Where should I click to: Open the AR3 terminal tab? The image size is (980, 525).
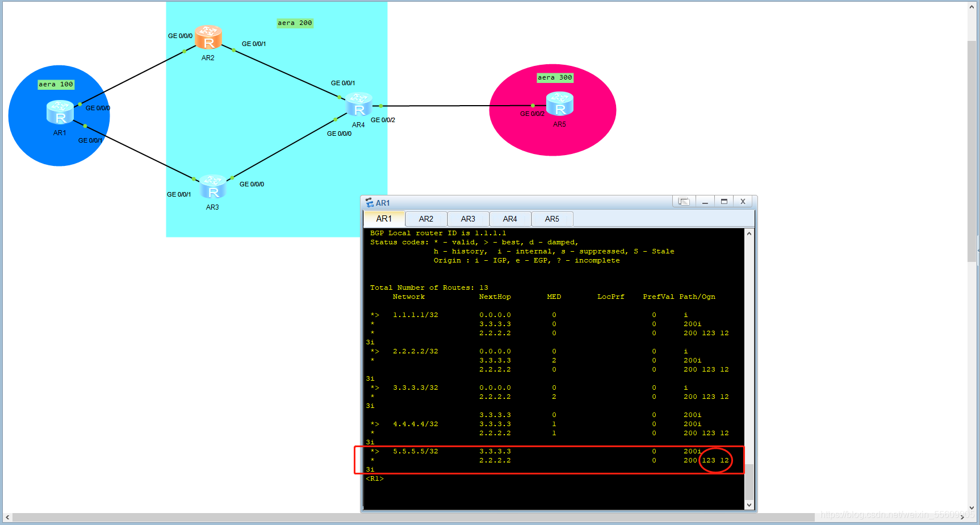[x=468, y=219]
